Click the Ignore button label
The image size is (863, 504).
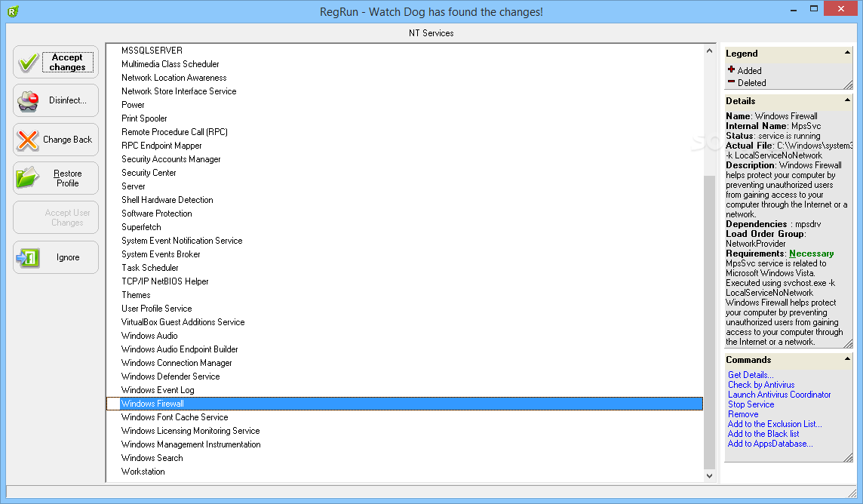(x=68, y=257)
